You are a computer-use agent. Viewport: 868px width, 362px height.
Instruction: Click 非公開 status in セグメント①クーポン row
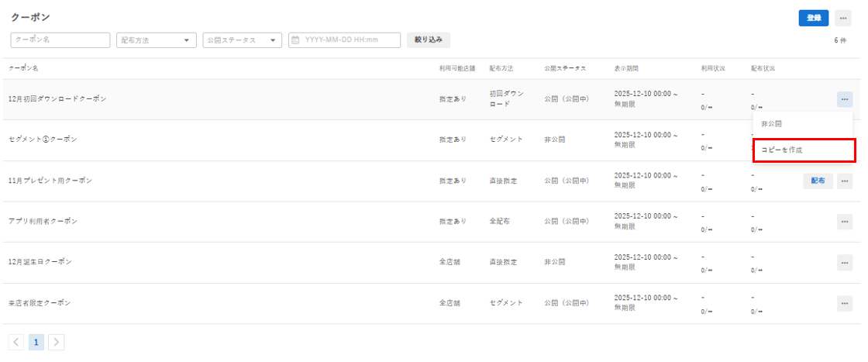tap(555, 140)
